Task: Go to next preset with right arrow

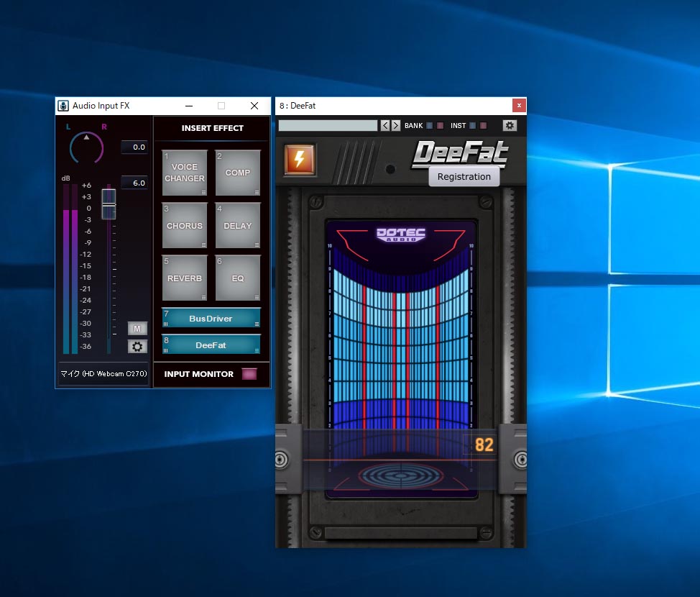Action: tap(395, 126)
